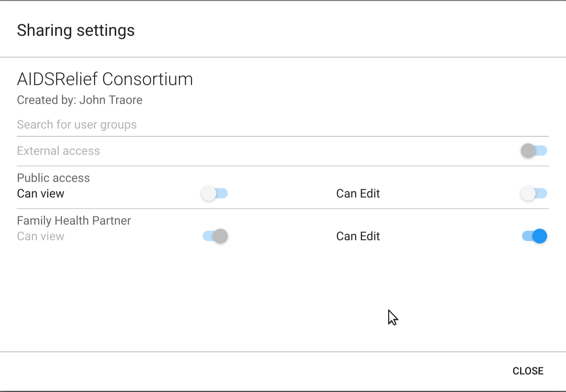Disable Family Health Partner Can Edit switch

[x=534, y=236]
